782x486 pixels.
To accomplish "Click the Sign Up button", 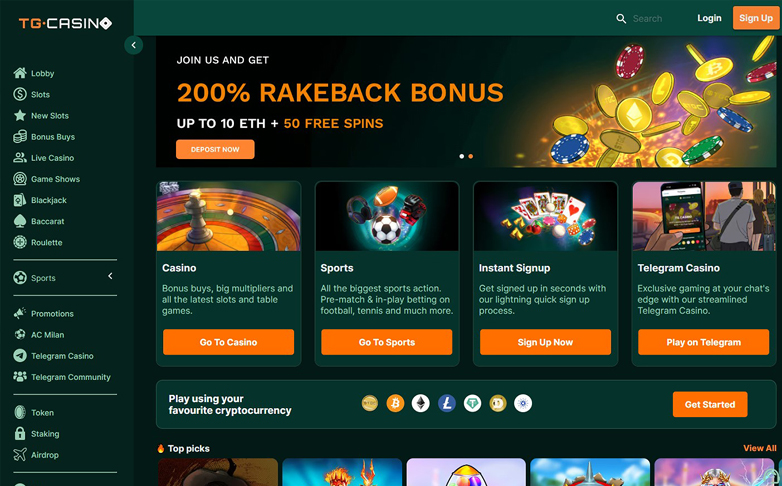I will tap(756, 18).
